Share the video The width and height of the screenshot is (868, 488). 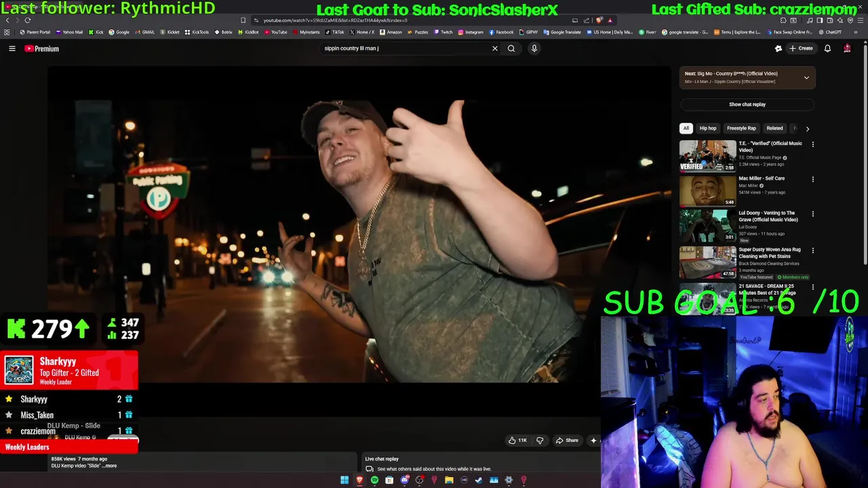click(x=567, y=441)
